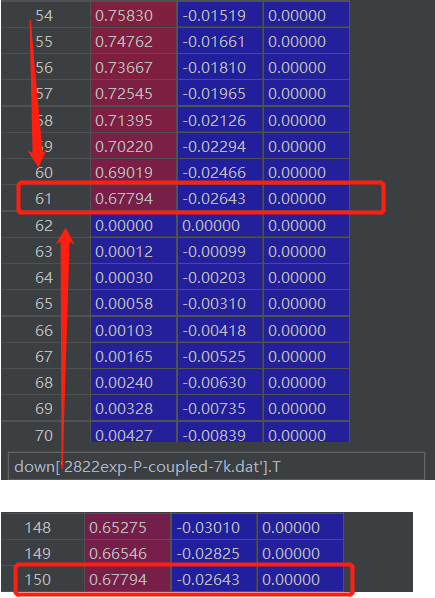The width and height of the screenshot is (435, 598).
Task: Select cell -0.00203 in row 64
Action: coord(220,278)
